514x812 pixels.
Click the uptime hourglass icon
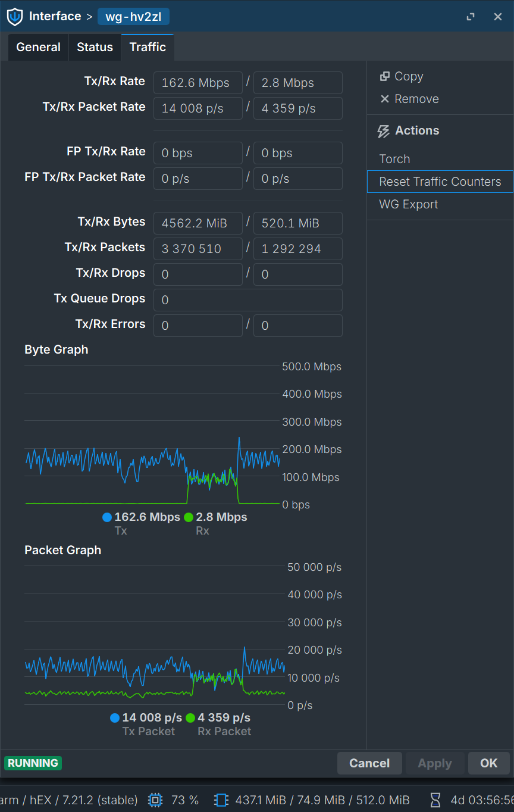point(435,799)
